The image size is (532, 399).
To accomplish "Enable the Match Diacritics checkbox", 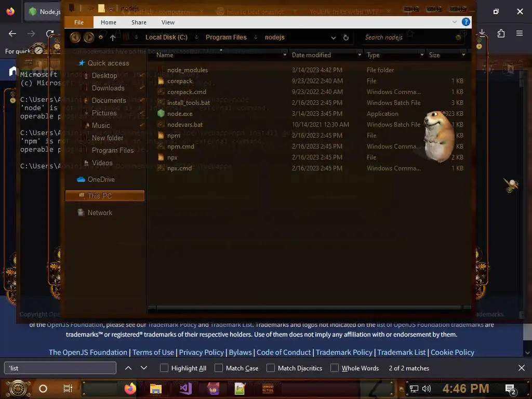I will click(x=270, y=368).
